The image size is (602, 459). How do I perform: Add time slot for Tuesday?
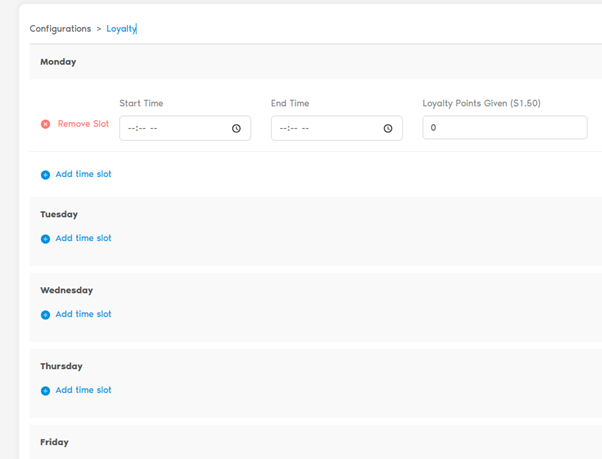point(83,238)
